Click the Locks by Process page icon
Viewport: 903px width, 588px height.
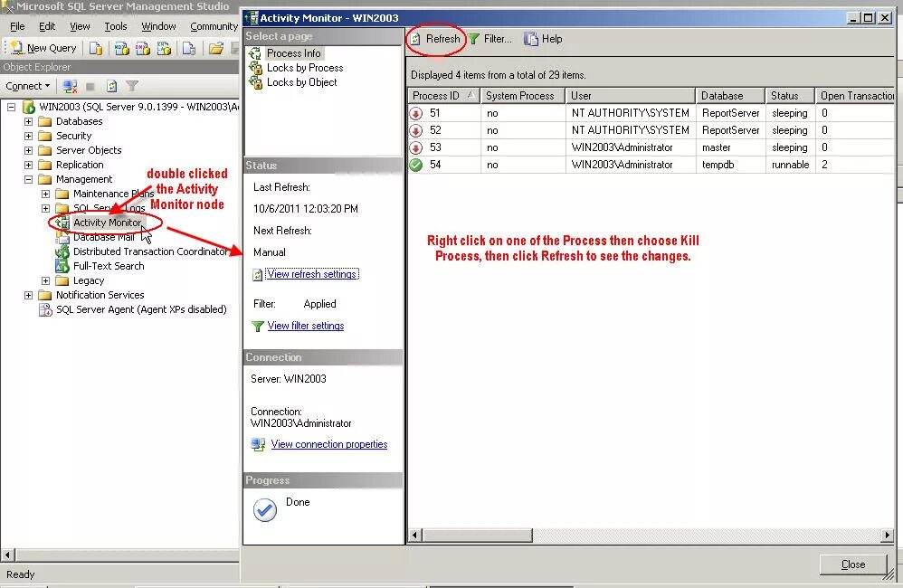255,68
